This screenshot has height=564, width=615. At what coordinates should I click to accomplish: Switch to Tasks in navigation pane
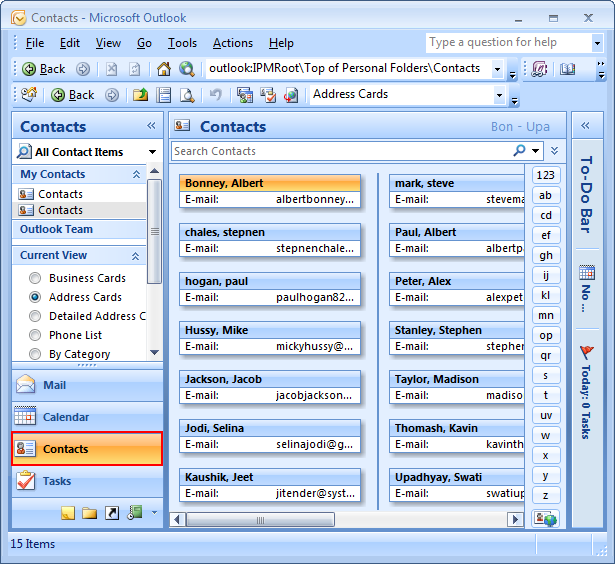pos(87,481)
